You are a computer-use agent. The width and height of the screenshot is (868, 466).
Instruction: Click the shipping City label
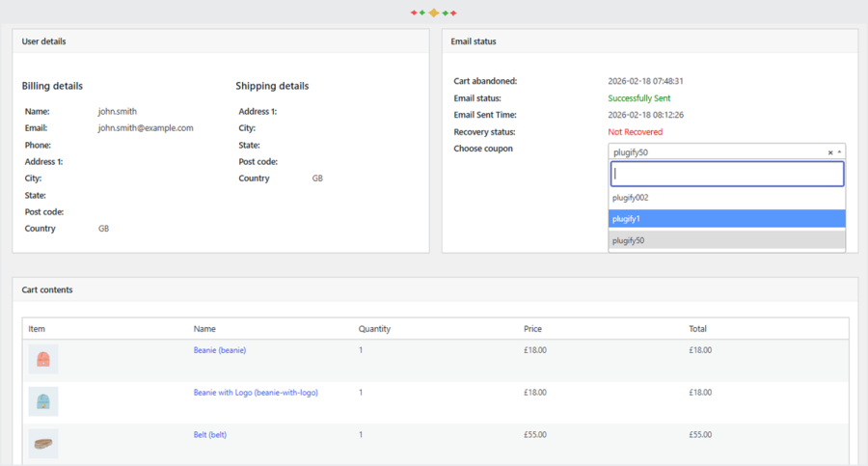click(x=247, y=128)
